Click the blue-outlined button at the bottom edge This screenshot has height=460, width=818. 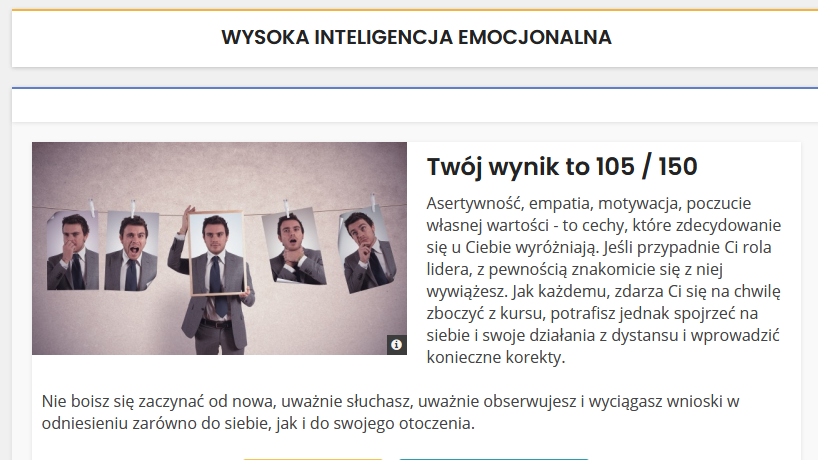492,457
